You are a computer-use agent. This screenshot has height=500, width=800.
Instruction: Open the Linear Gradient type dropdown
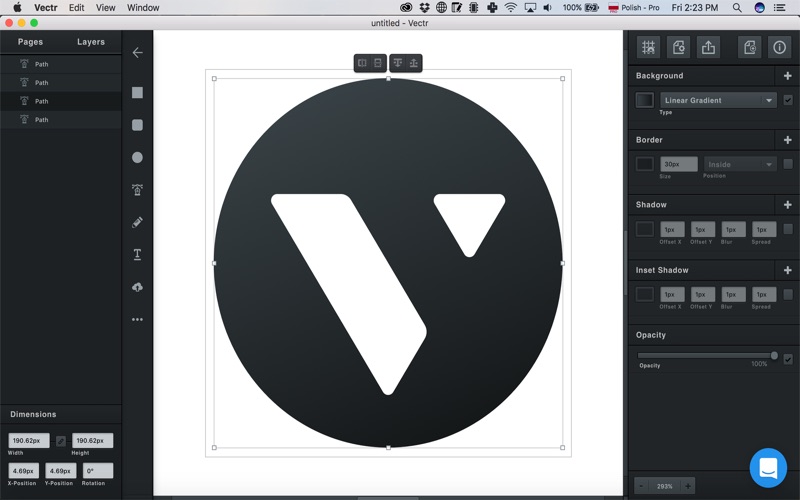718,100
